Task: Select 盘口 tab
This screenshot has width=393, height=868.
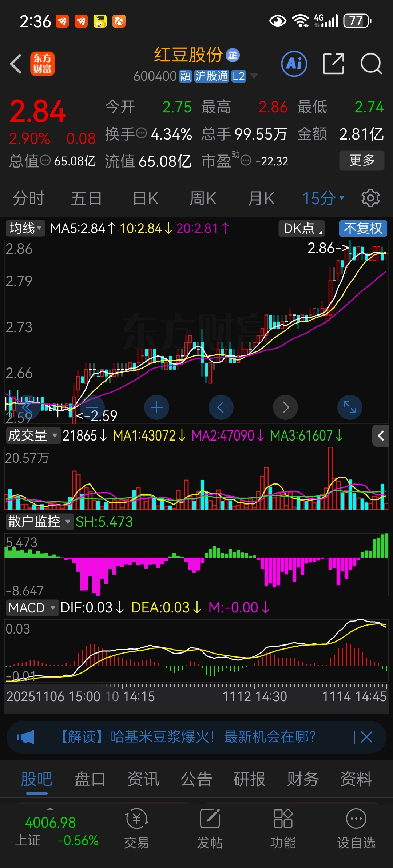Action: click(90, 779)
